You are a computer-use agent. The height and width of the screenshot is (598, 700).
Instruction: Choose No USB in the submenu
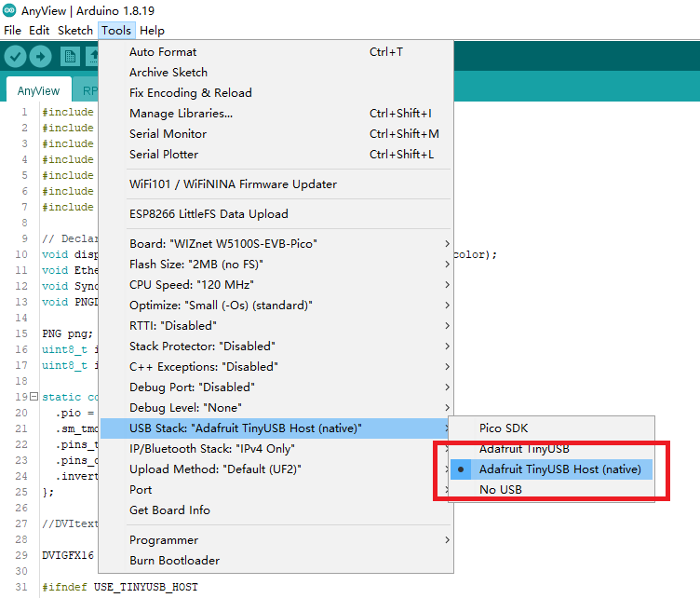551,490
